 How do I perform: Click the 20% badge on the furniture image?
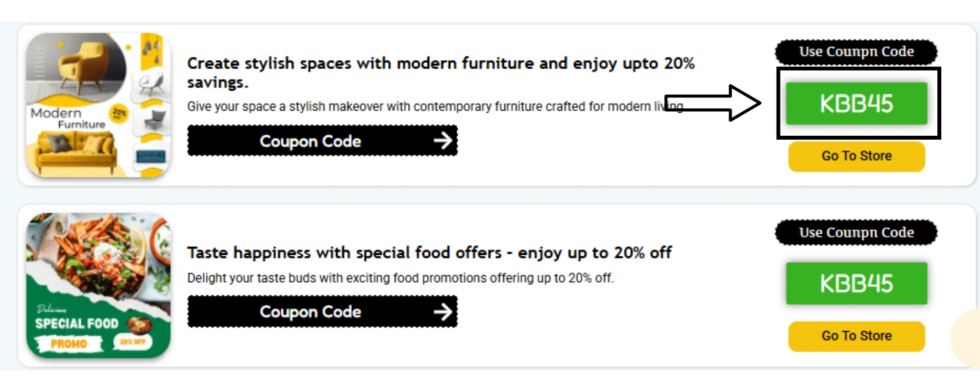(x=119, y=113)
